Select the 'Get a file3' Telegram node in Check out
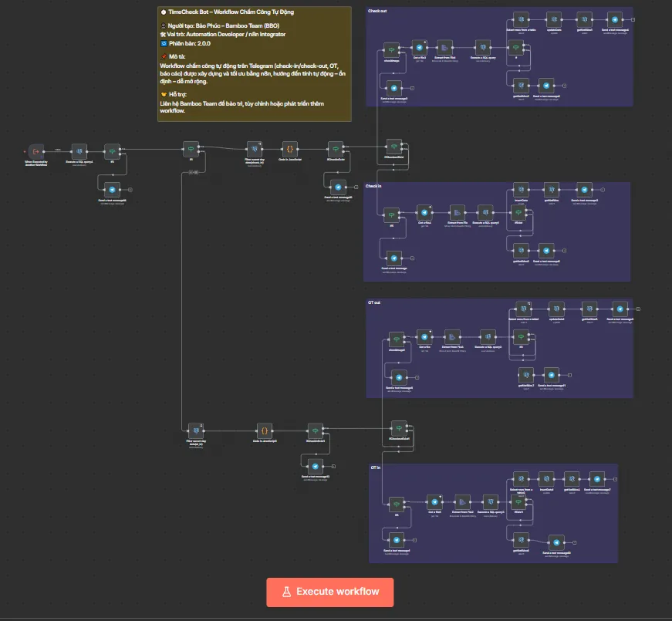672x621 pixels. point(419,47)
